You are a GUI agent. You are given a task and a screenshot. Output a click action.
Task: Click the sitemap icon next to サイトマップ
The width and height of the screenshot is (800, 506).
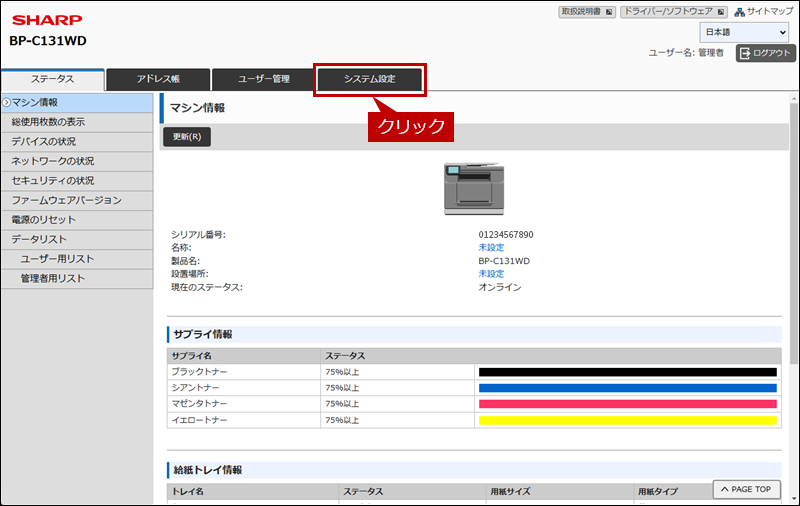click(739, 12)
